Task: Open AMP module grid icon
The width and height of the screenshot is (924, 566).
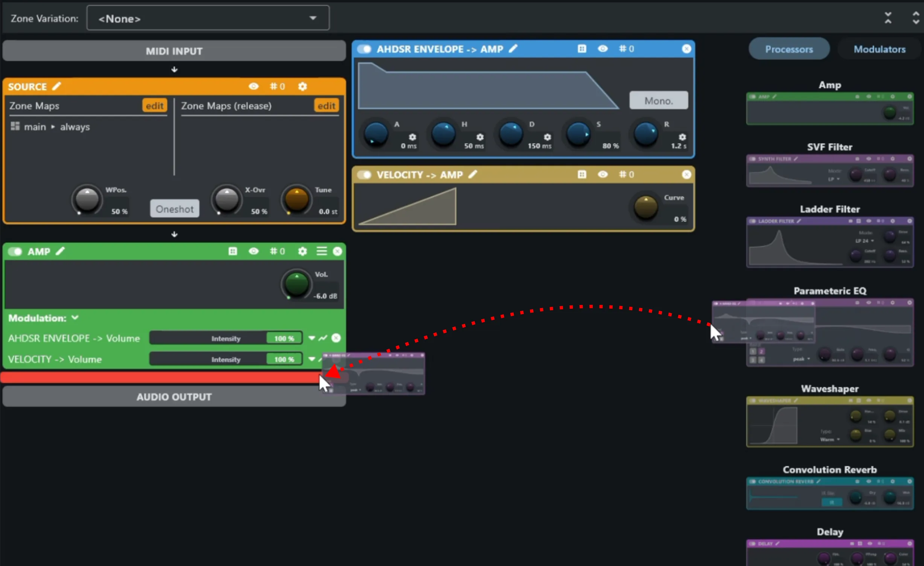Action: click(233, 251)
